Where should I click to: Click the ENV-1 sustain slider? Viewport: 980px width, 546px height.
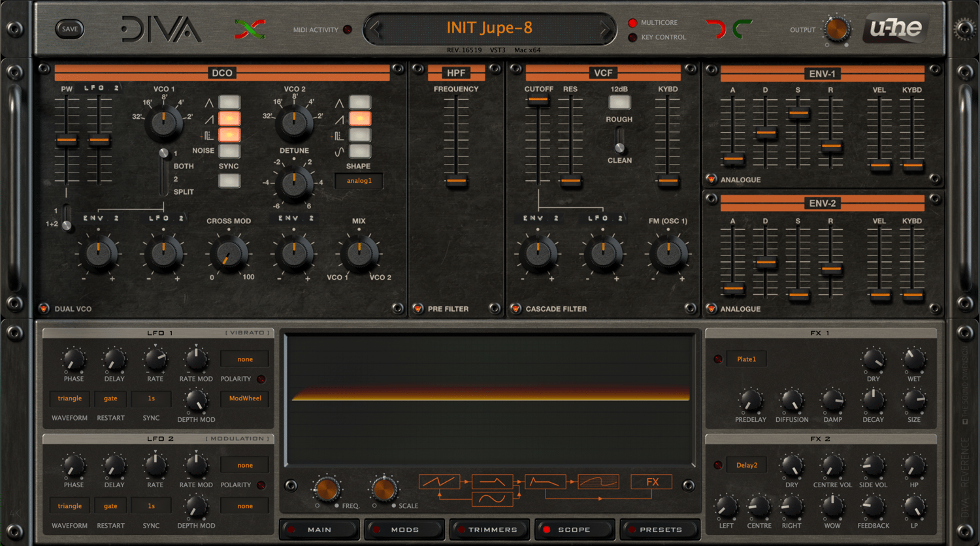click(x=798, y=114)
